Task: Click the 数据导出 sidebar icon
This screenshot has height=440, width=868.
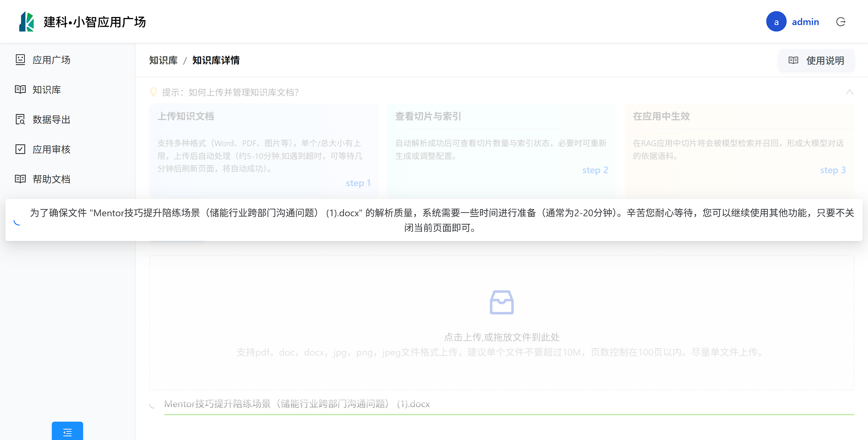Action: [x=20, y=119]
